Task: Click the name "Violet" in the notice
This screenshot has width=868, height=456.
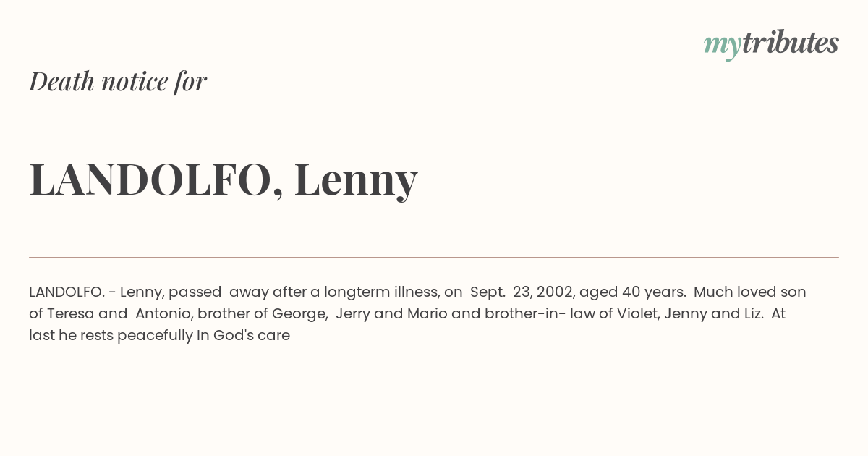Action: (637, 313)
